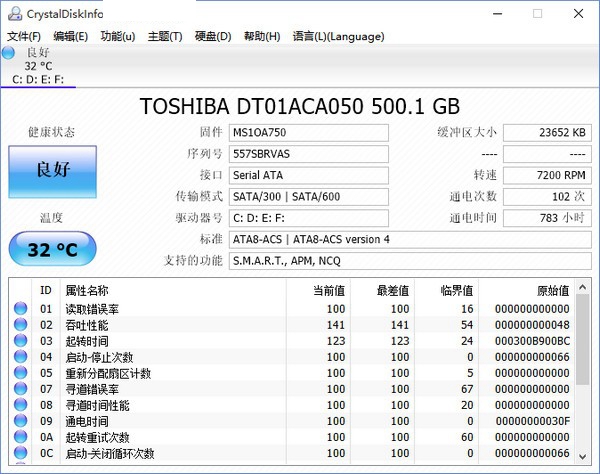The width and height of the screenshot is (600, 474).
Task: Select the 启动-关闭循环次数 attribute name
Action: [x=109, y=453]
